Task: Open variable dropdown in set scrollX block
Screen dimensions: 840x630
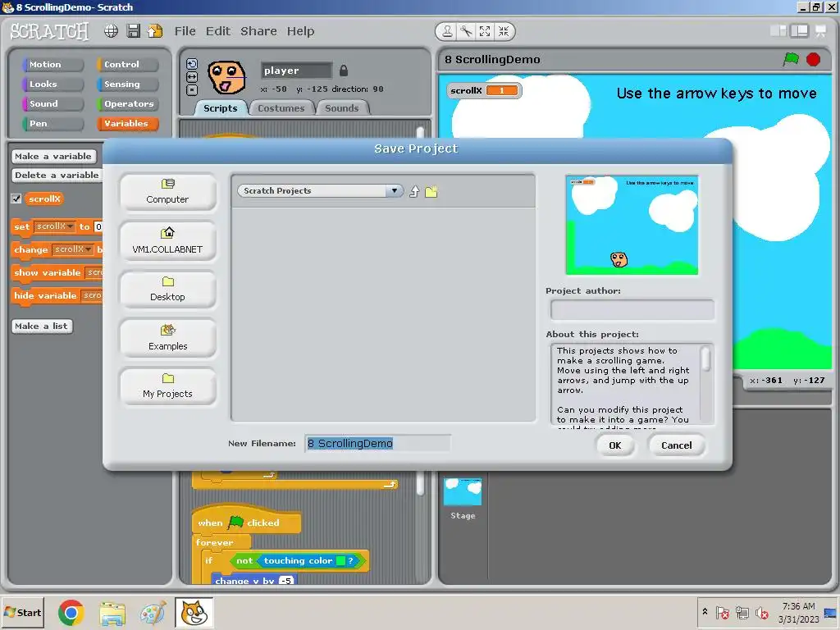Action: (x=71, y=226)
